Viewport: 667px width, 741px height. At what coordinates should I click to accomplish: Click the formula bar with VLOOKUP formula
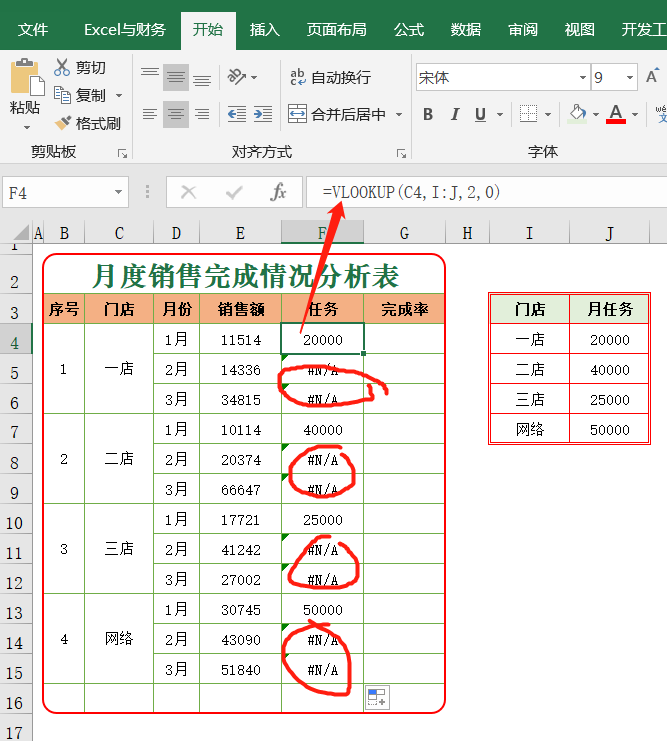[486, 192]
